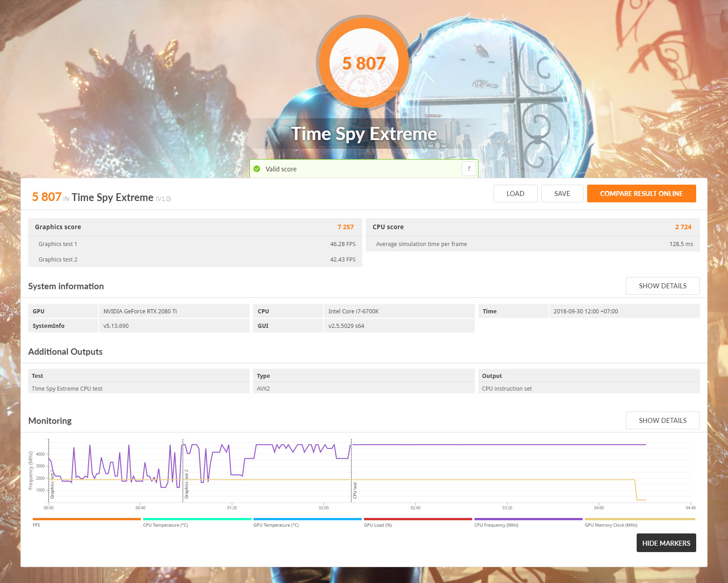Show details for System information
Image resolution: width=728 pixels, height=583 pixels.
(x=663, y=286)
